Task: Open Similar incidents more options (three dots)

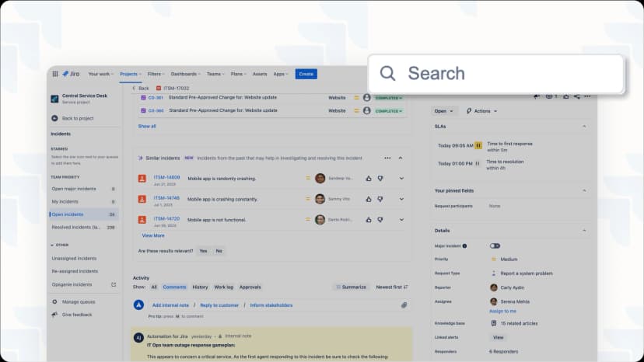Action: click(387, 158)
